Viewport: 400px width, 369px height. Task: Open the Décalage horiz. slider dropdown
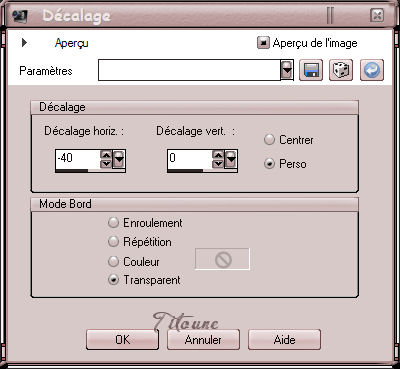click(119, 159)
